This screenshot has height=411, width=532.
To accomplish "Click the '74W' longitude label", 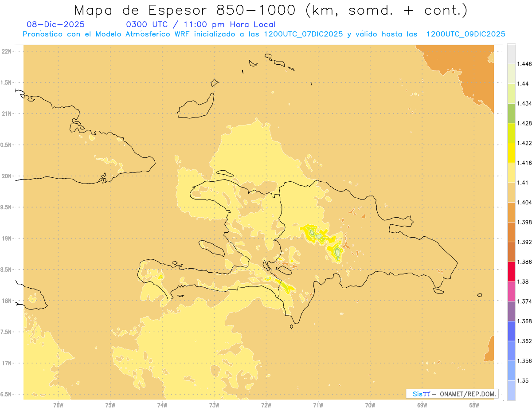I will (x=162, y=405).
